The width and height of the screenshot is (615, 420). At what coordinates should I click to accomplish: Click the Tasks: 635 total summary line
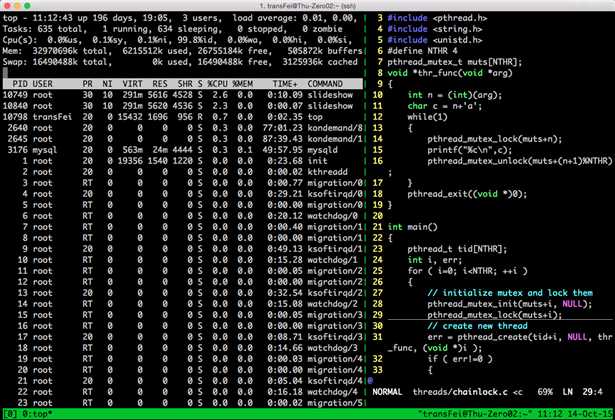click(x=173, y=29)
